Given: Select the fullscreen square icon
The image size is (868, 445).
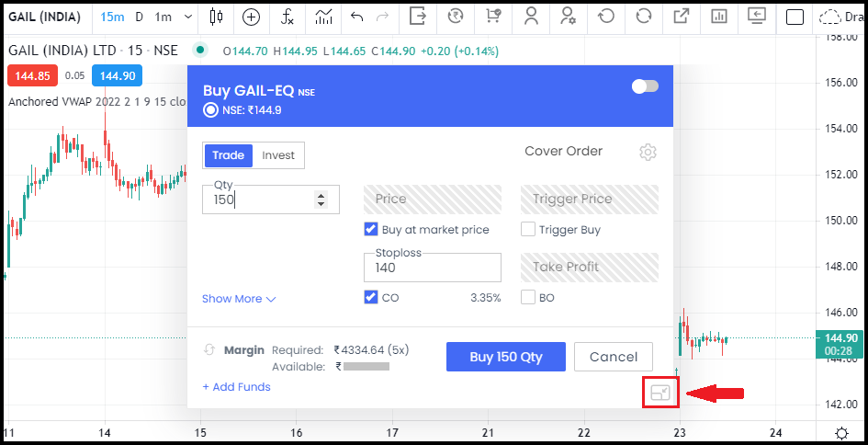Looking at the screenshot, I should [795, 17].
